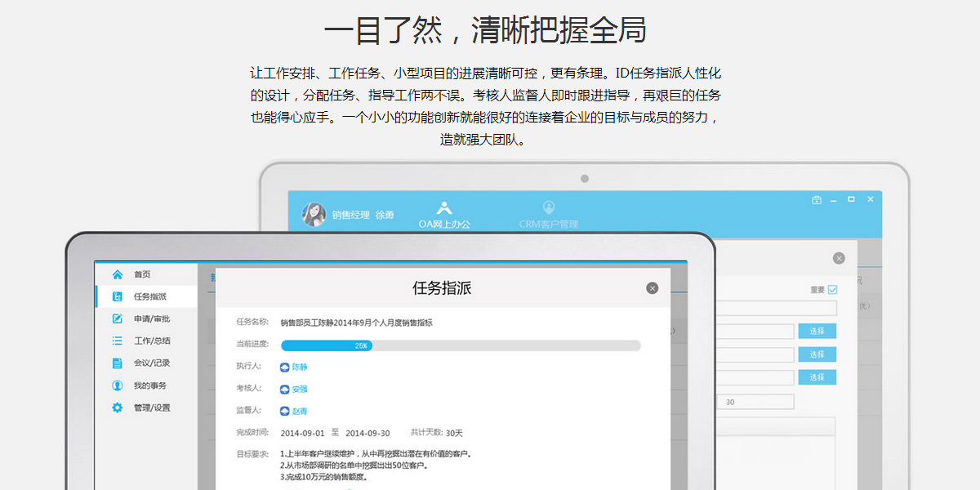This screenshot has width=980, height=490.
Task: Open 管理/设置 gear icon
Action: click(x=118, y=408)
